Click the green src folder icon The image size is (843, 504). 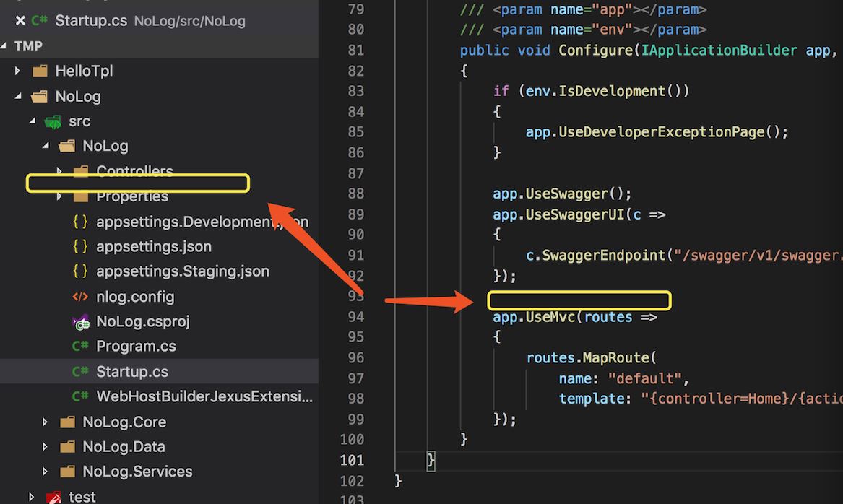[x=53, y=121]
